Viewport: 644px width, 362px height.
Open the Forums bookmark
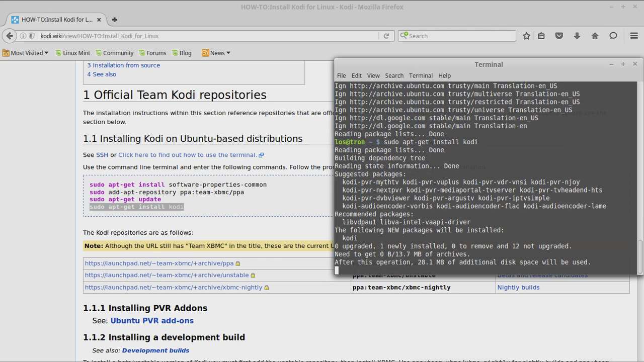[x=152, y=53]
